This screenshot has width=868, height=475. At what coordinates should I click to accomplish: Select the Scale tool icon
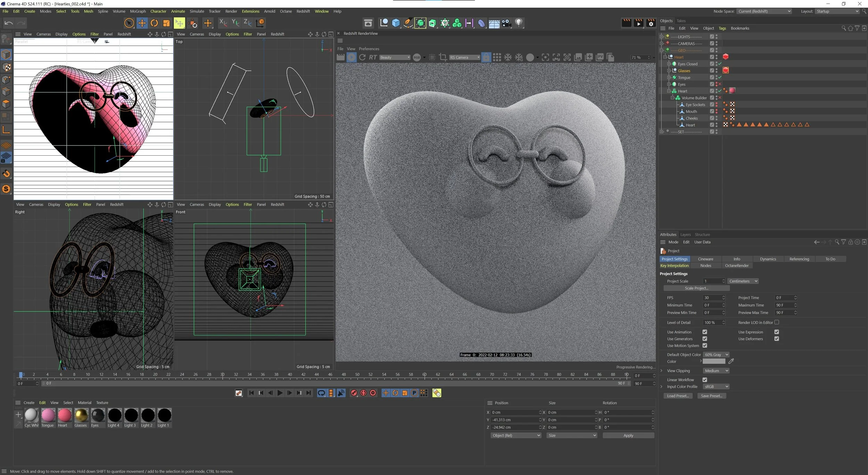pos(166,23)
